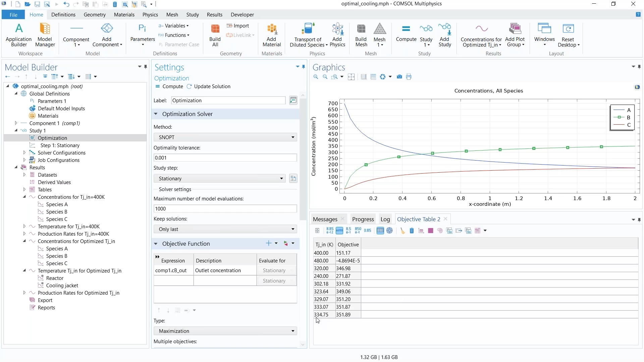
Task: Switch to the Messages tab
Action: tap(325, 219)
